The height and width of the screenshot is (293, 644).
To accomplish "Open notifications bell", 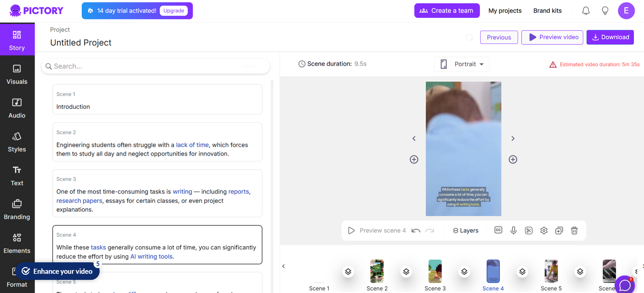I will pyautogui.click(x=586, y=11).
